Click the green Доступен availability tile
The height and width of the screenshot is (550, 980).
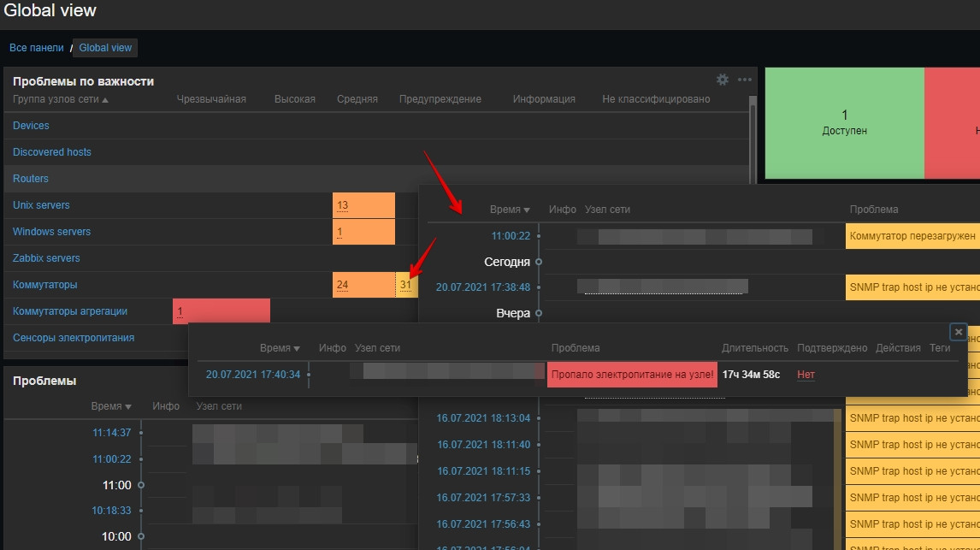844,123
